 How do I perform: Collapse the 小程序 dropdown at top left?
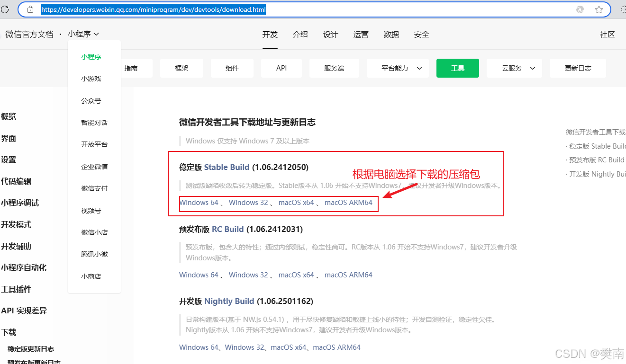83,34
